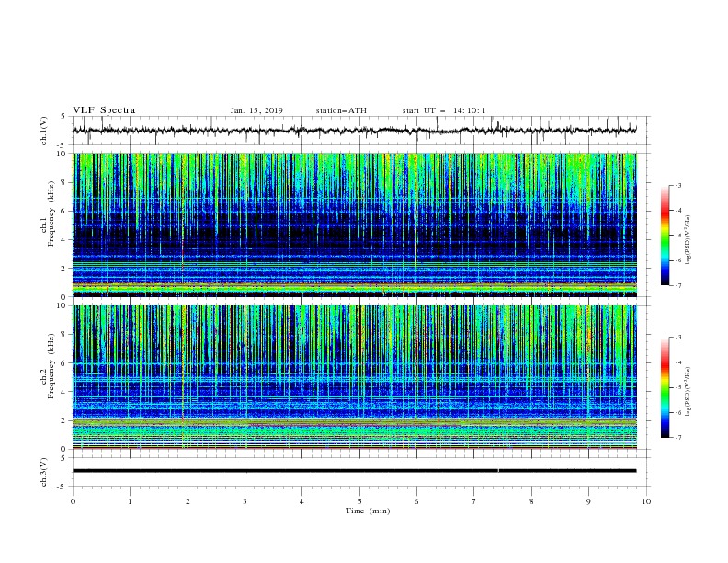Click the time axis tick label "9"
Image resolution: width=728 pixels, height=563 pixels.
[588, 501]
